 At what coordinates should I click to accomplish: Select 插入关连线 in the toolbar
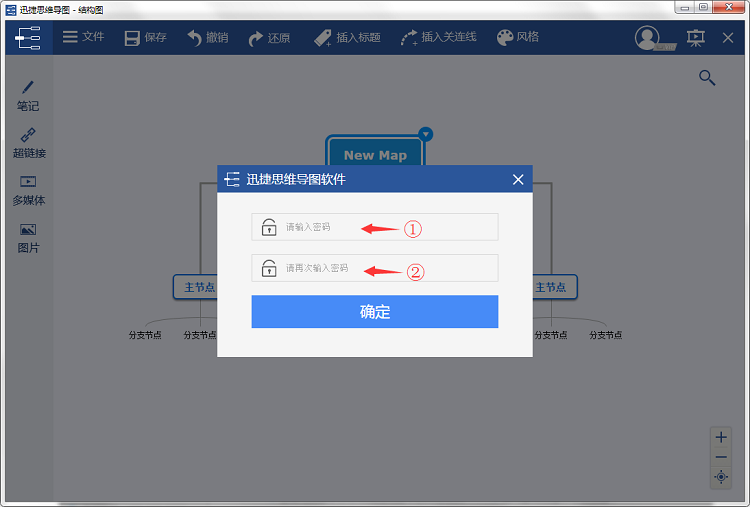[x=438, y=37]
